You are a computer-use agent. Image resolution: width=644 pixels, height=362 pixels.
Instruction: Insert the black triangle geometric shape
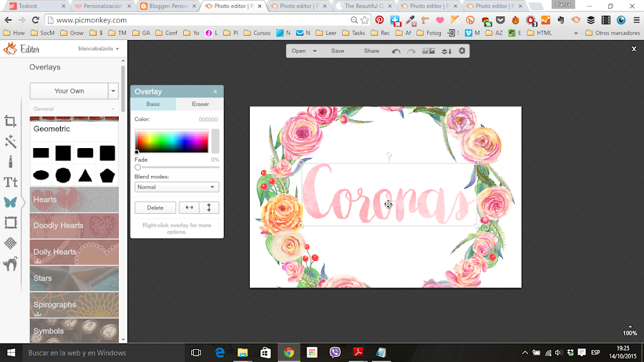(x=85, y=175)
